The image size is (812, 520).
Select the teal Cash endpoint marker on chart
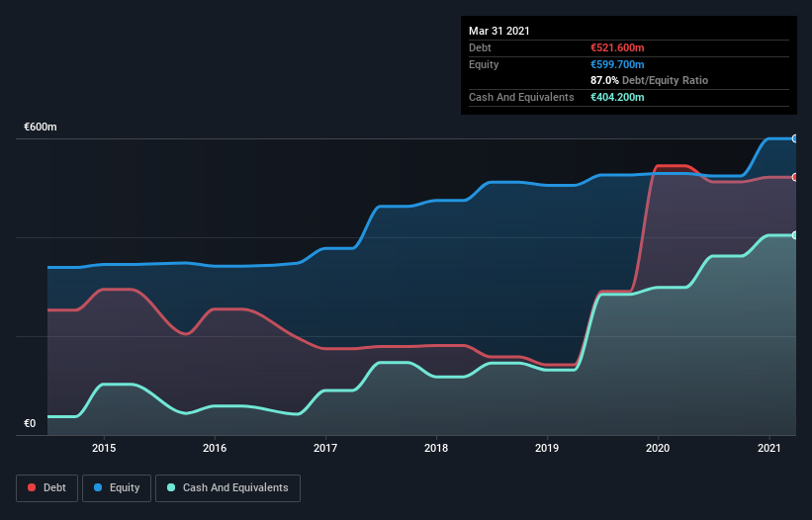click(x=795, y=235)
